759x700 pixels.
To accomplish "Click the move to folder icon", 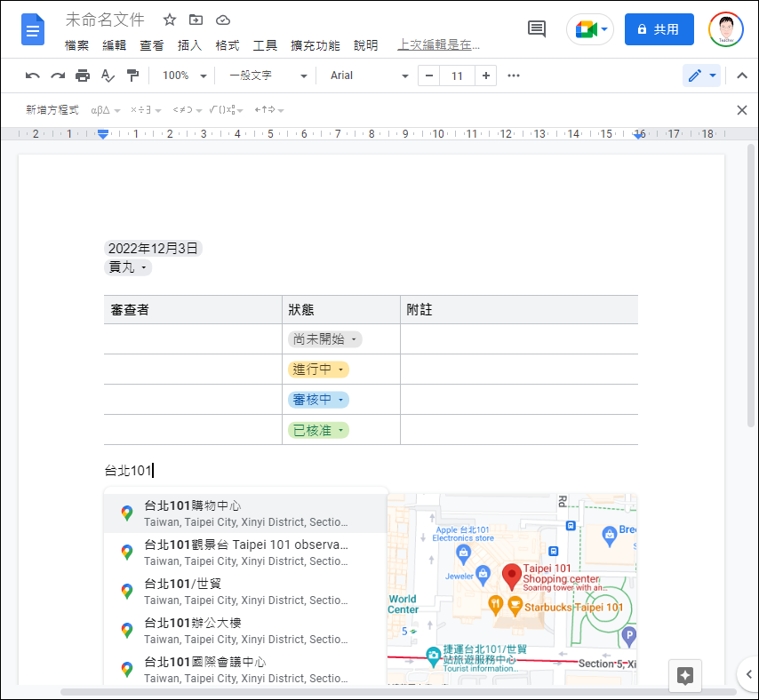I will (x=196, y=20).
